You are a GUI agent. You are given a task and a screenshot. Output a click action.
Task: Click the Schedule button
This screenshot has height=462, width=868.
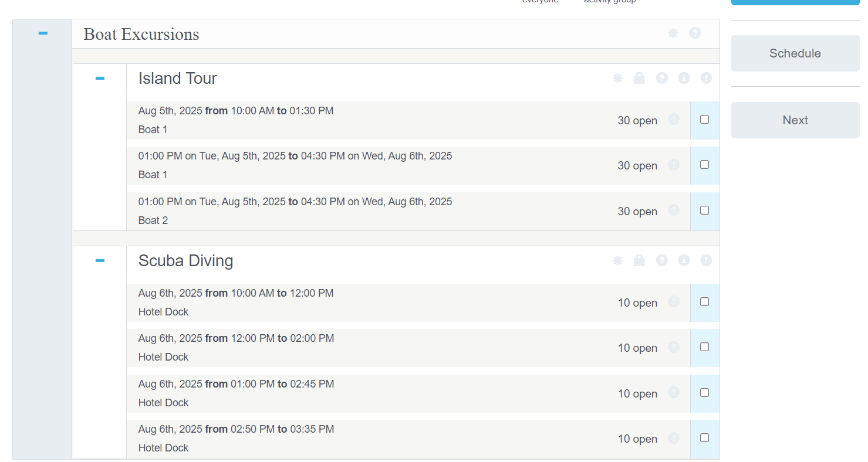tap(795, 53)
